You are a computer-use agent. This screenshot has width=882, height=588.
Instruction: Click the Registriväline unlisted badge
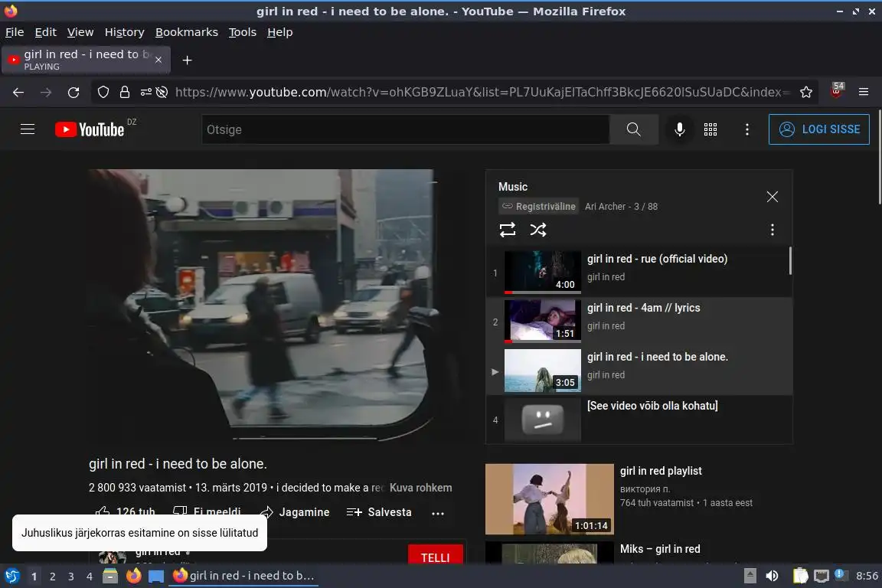(x=539, y=207)
